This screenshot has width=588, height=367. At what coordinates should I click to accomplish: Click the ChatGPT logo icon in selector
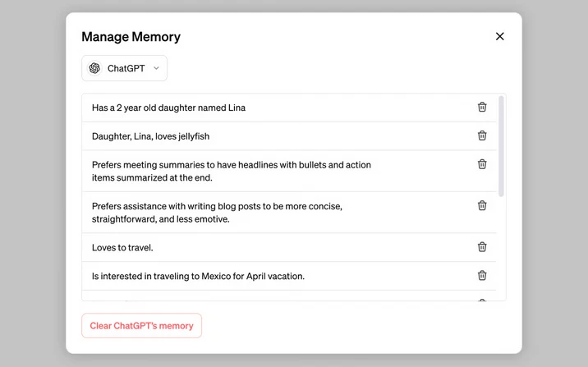pos(94,68)
